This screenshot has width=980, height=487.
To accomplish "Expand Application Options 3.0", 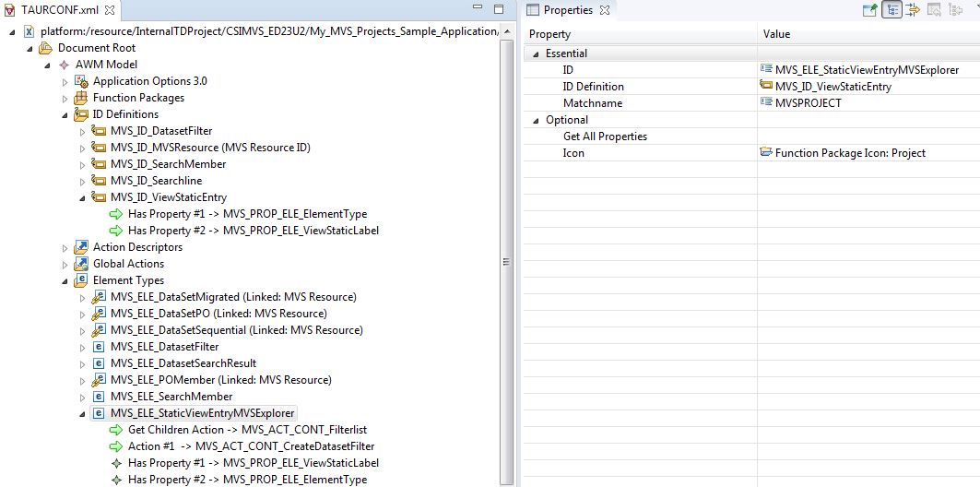I will (x=65, y=82).
